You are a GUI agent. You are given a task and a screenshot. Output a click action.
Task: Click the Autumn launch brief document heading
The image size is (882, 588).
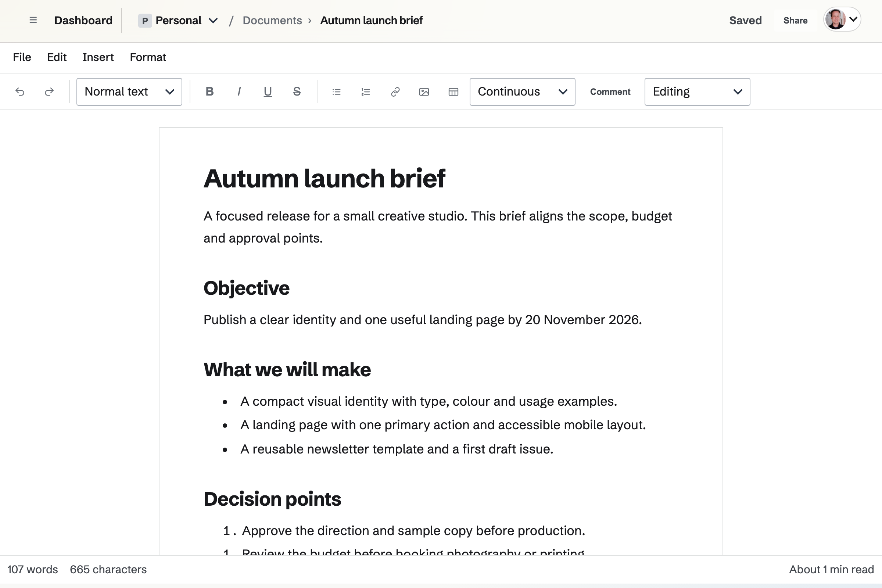click(x=325, y=179)
